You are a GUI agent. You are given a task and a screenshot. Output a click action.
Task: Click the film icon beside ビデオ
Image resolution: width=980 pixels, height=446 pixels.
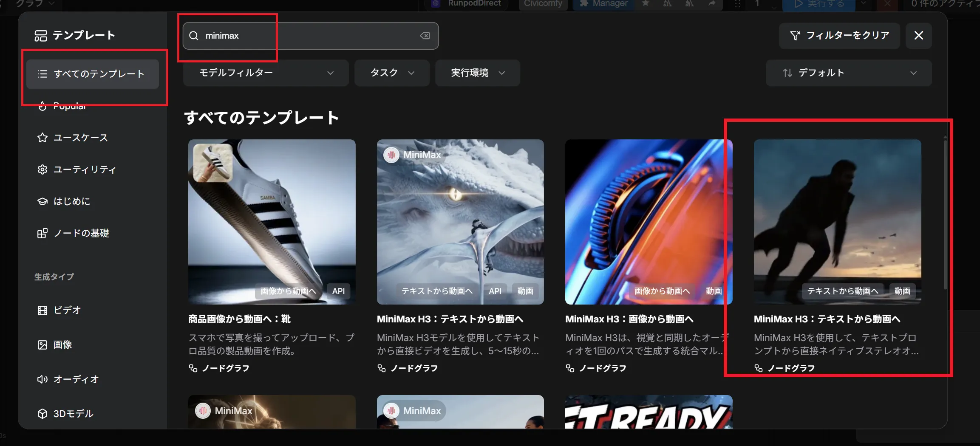[x=42, y=311]
